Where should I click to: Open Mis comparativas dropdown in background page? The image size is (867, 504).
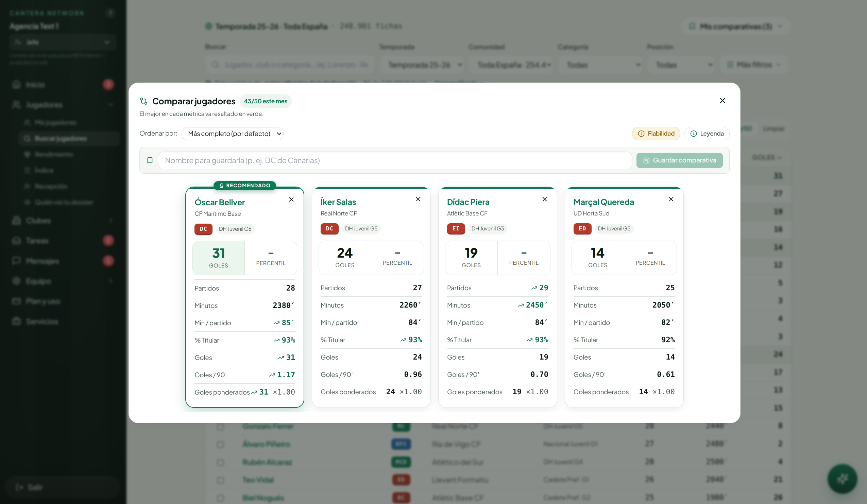[735, 27]
